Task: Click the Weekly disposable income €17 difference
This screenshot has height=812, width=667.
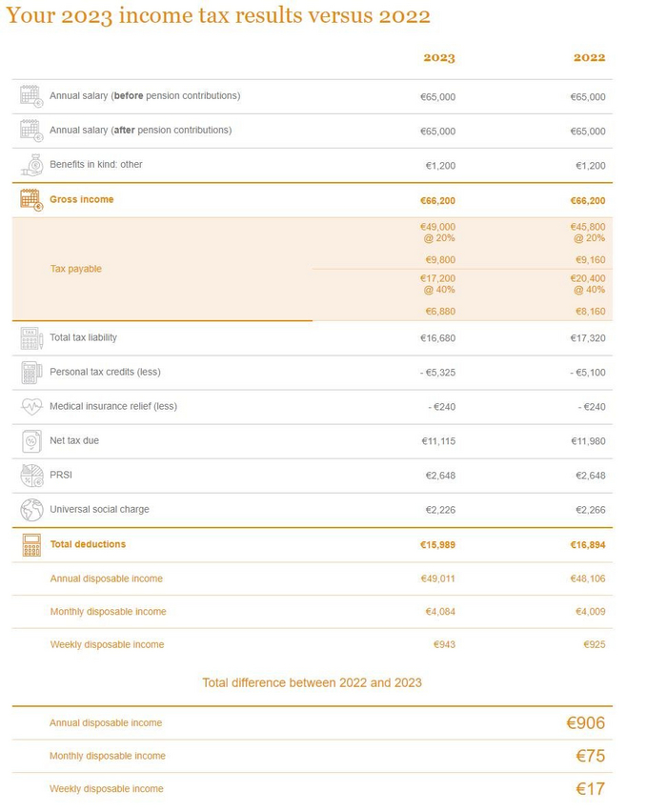Action: click(x=590, y=789)
